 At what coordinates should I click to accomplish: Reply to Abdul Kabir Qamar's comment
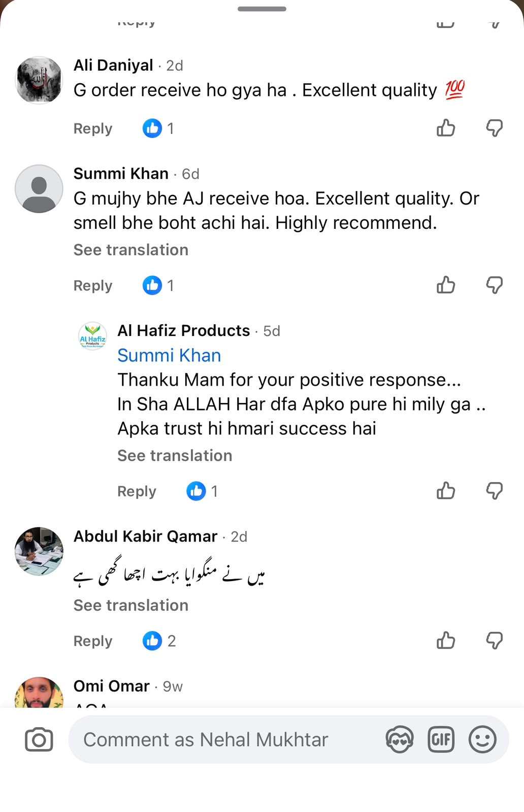(x=93, y=641)
